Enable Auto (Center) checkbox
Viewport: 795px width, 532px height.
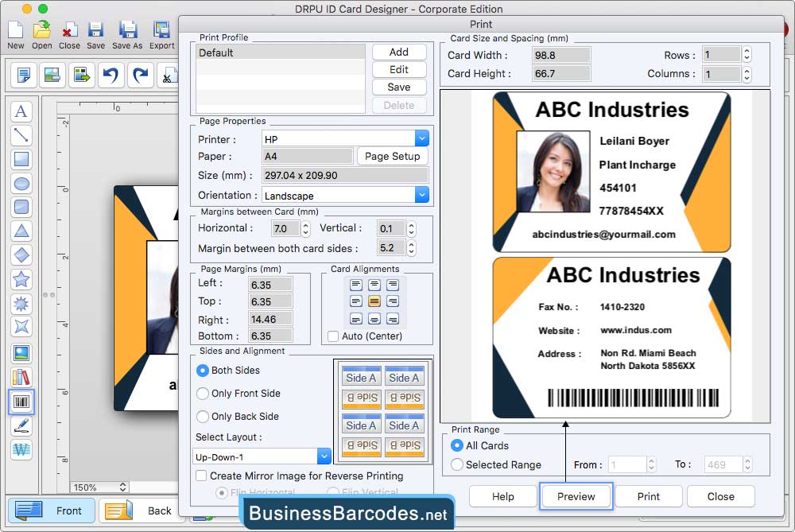click(333, 336)
